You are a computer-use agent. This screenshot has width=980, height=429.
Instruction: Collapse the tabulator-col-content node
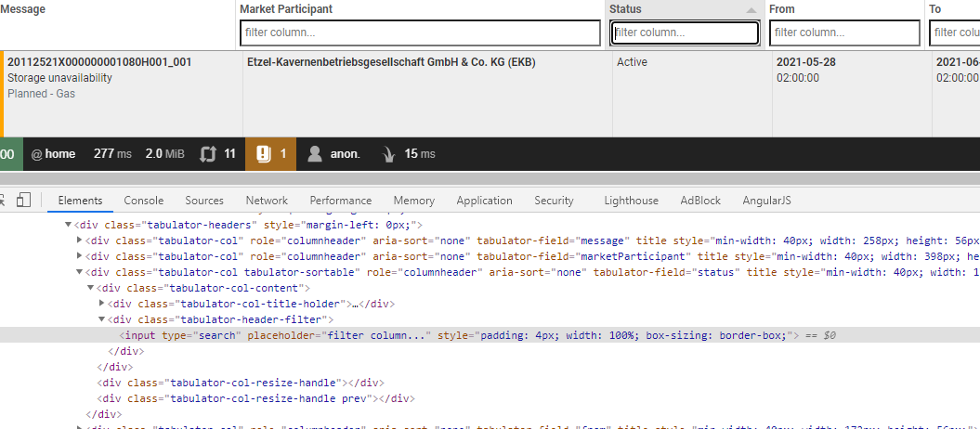(x=91, y=288)
